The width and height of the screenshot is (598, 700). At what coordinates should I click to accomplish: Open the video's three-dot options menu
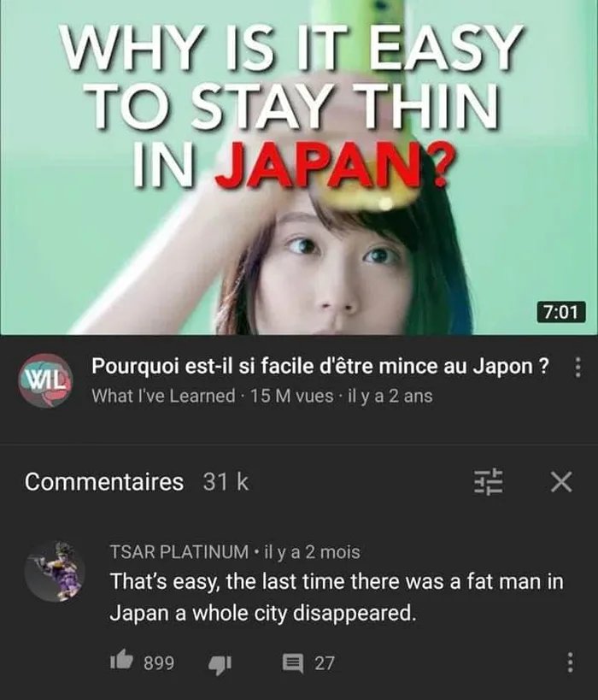click(x=577, y=368)
